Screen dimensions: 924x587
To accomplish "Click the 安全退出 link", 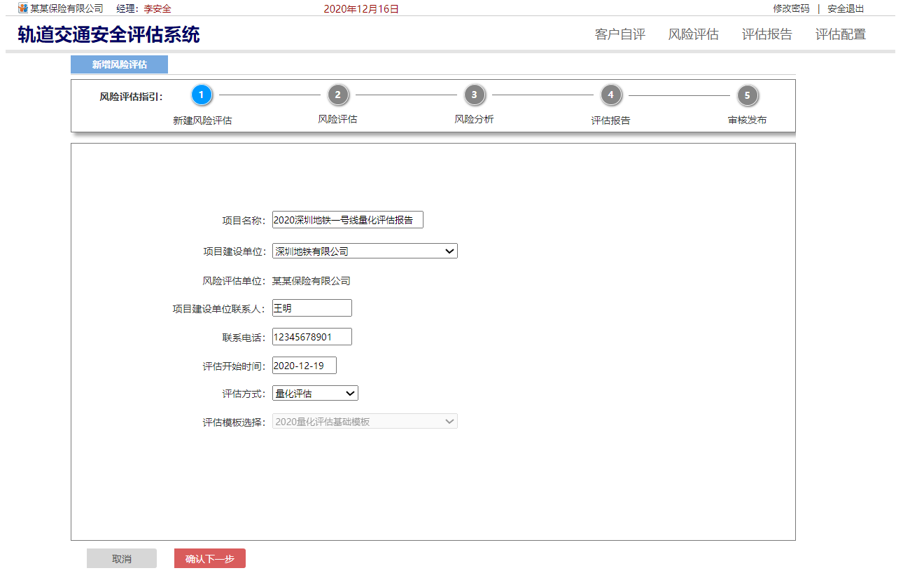I will point(846,8).
